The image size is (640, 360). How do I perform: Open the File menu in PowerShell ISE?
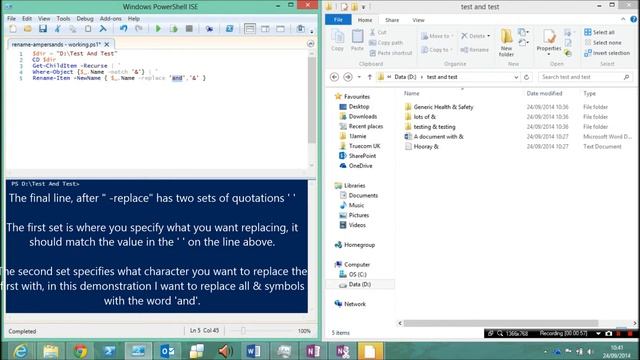[11, 19]
